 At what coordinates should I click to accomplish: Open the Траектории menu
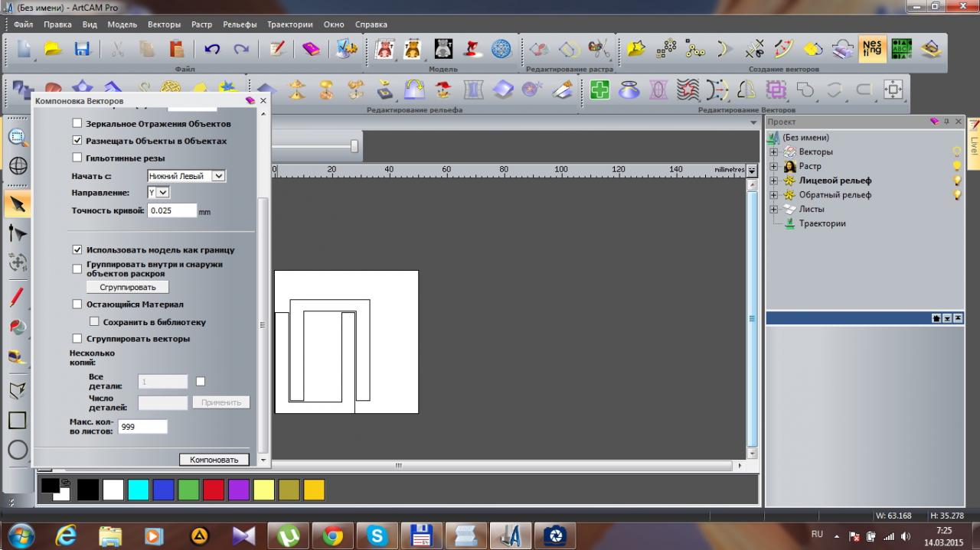click(289, 24)
